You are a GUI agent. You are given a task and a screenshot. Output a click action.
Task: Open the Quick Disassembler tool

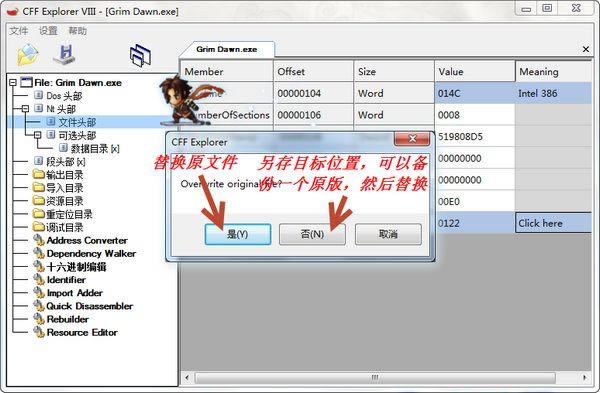click(90, 306)
